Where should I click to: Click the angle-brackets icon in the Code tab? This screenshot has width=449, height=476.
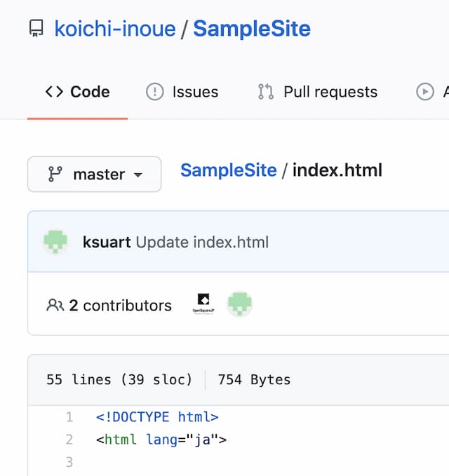click(54, 92)
